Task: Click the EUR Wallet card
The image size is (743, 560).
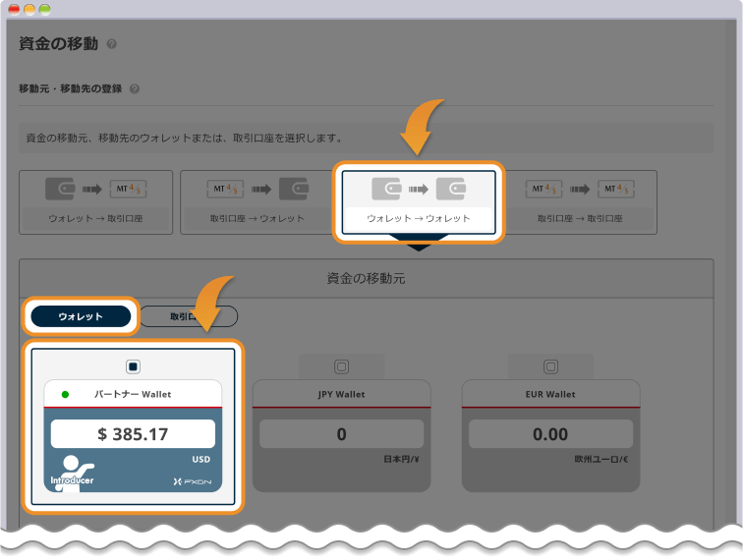Action: tap(550, 436)
